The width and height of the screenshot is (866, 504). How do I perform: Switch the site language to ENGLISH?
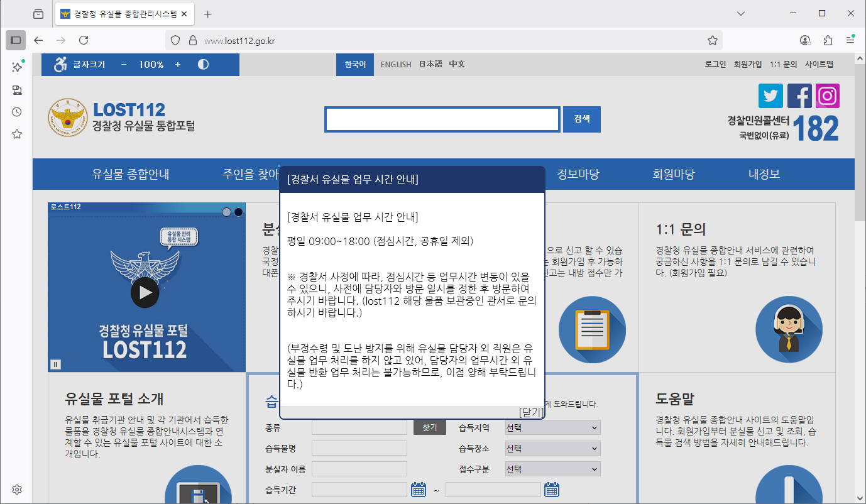(x=396, y=63)
